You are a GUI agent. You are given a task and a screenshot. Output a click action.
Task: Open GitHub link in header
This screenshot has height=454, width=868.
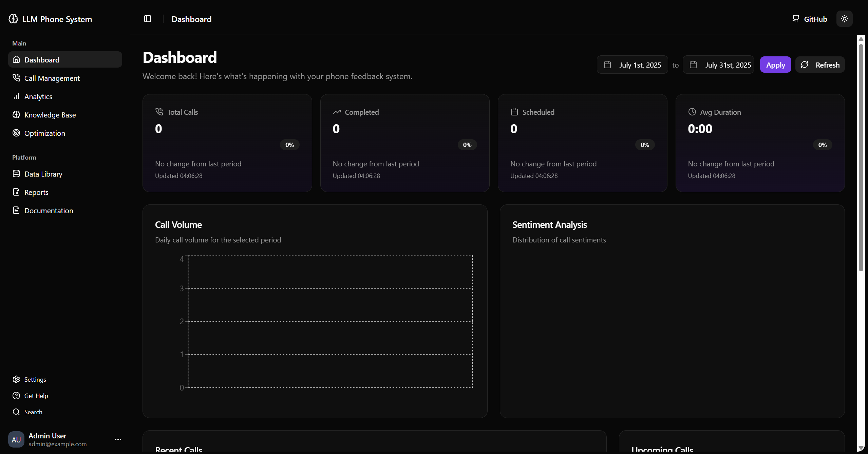point(810,19)
